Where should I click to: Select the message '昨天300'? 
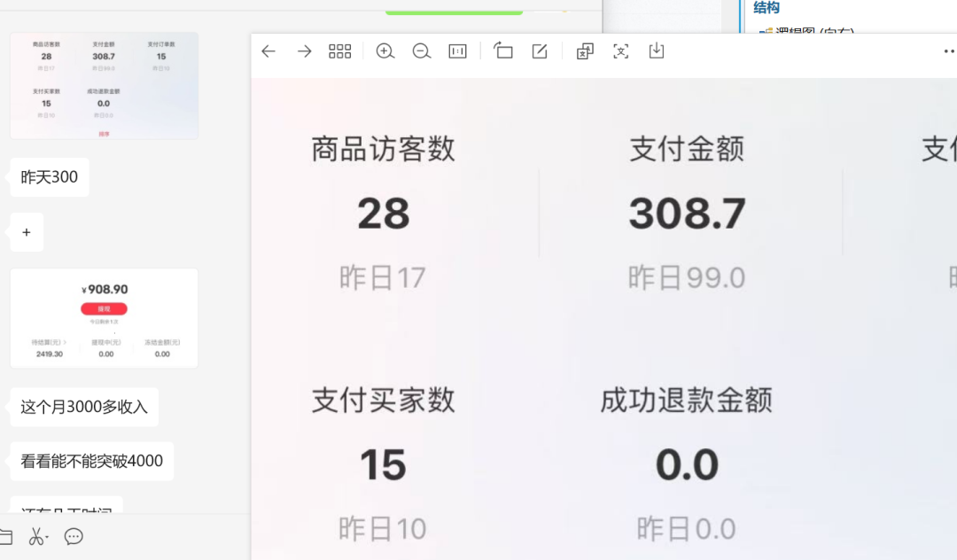tap(50, 177)
